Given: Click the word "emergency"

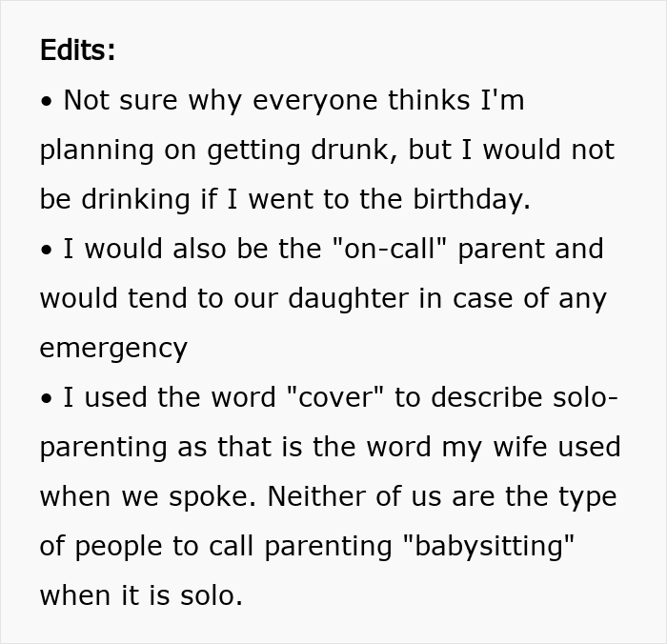Looking at the screenshot, I should click(113, 349).
